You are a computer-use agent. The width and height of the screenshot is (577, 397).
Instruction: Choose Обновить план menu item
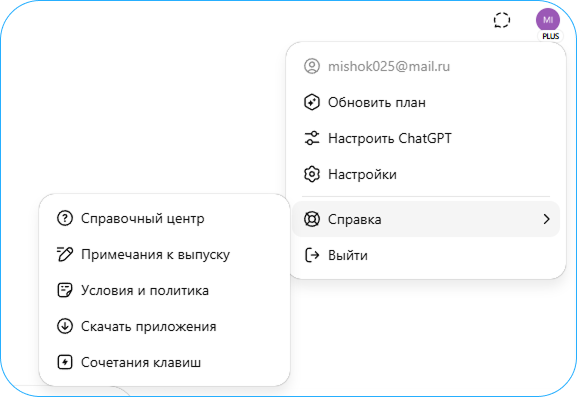coord(426,102)
